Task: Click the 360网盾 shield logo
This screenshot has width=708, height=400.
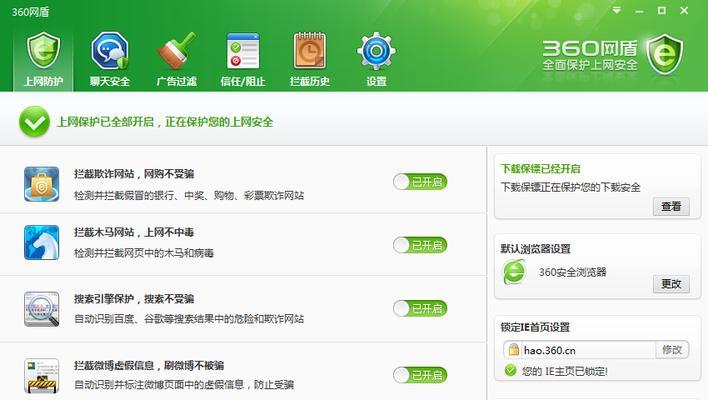Action: 664,55
